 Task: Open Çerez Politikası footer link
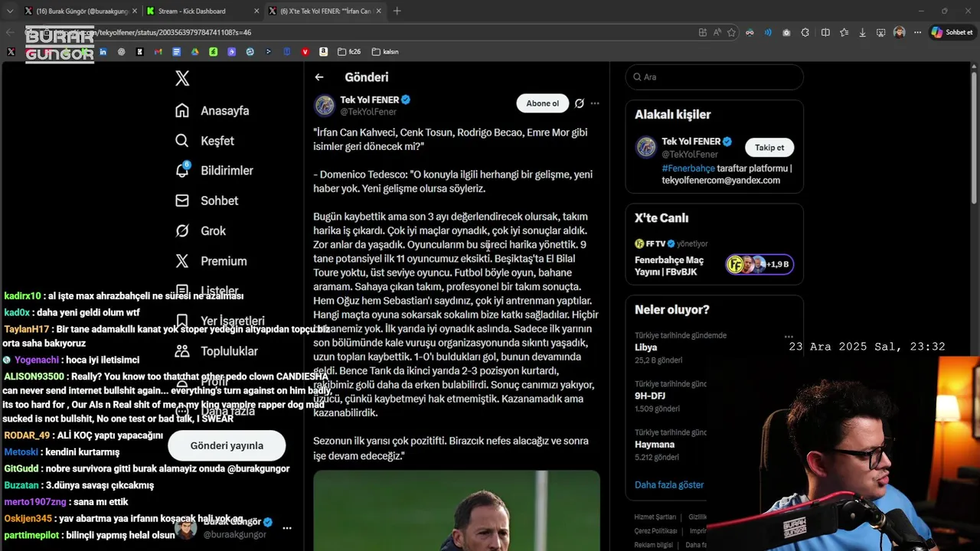(656, 531)
